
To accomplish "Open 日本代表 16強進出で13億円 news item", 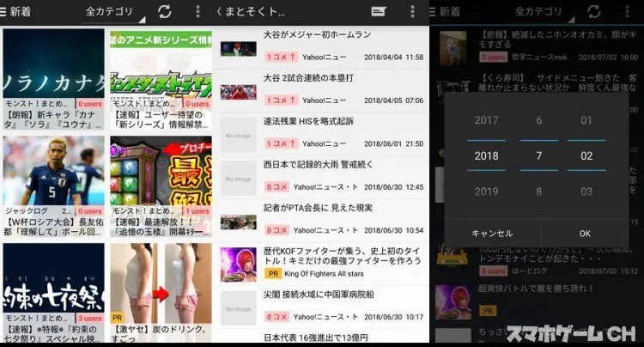I will [x=321, y=337].
